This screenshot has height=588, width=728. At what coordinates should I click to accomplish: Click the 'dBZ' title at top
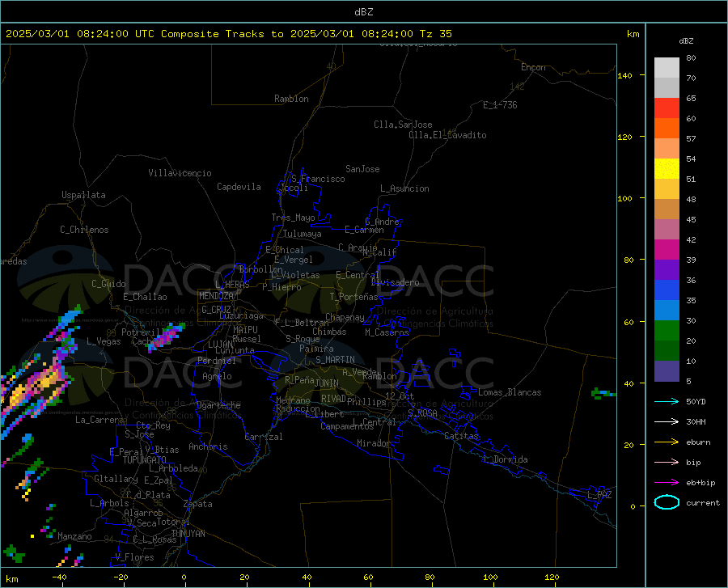pos(363,12)
